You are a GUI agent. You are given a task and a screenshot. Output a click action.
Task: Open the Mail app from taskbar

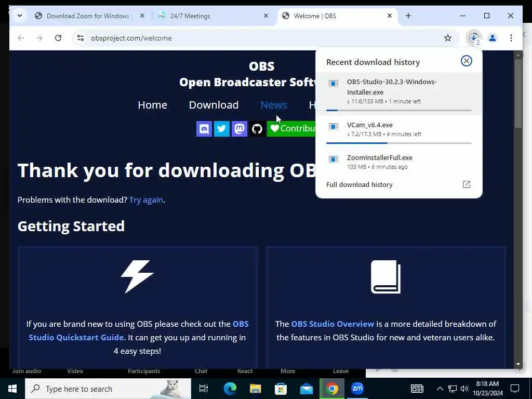(307, 389)
